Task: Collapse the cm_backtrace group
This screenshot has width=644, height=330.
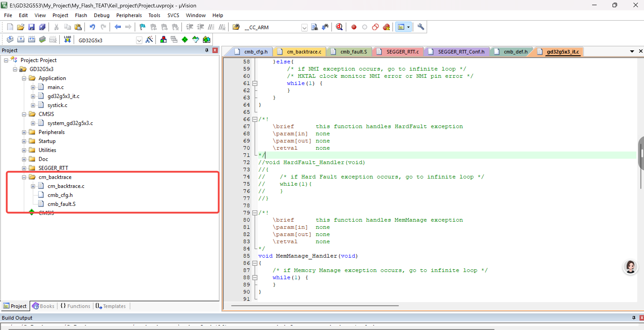Action: pos(24,177)
